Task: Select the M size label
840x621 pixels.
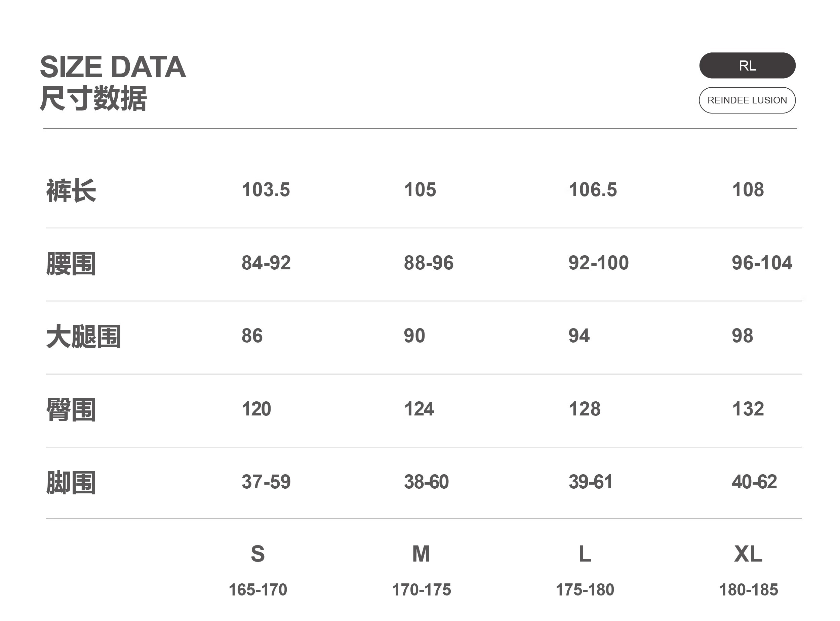Action: 421,554
